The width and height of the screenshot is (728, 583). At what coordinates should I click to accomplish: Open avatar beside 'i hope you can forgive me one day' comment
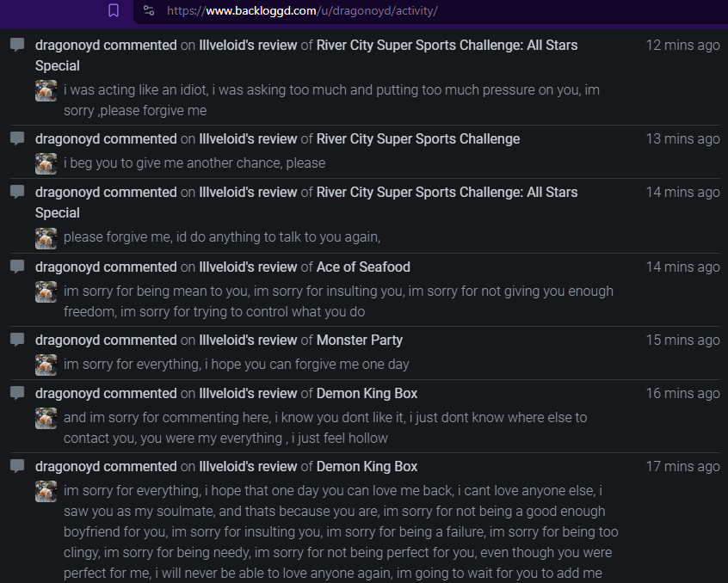46,365
